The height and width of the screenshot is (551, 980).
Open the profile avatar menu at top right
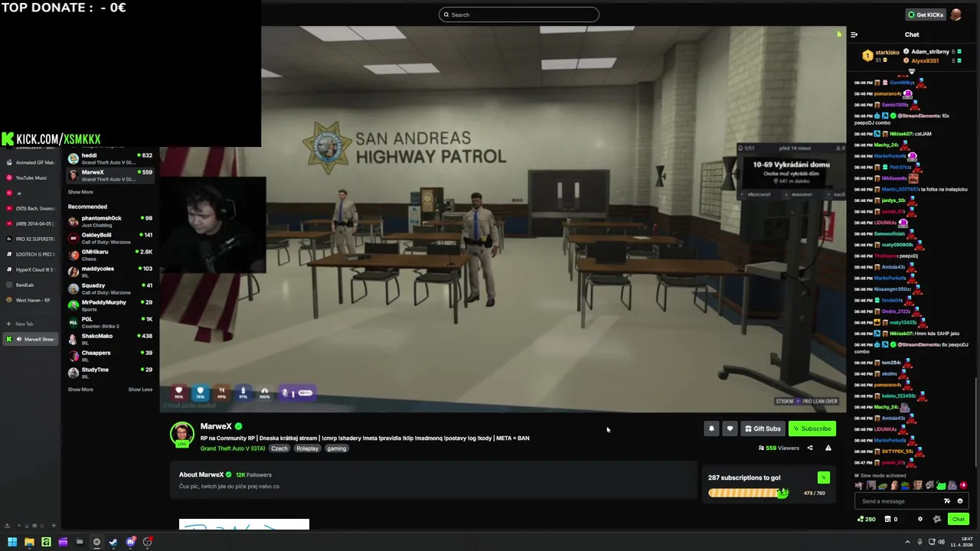[x=955, y=15]
